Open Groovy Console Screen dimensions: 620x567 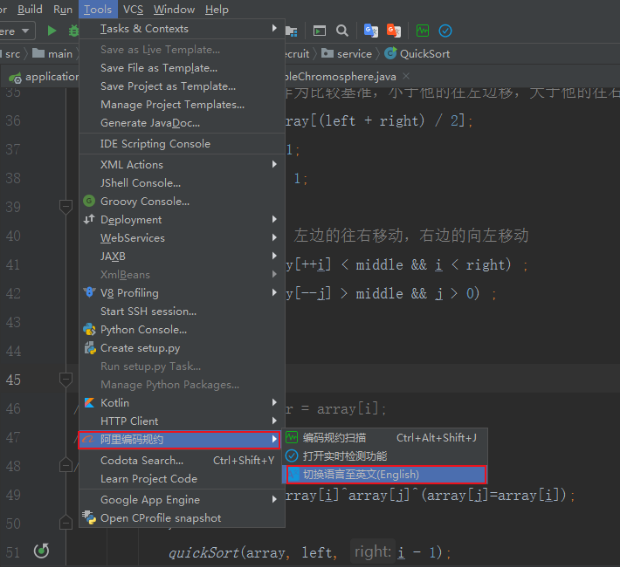182,201
